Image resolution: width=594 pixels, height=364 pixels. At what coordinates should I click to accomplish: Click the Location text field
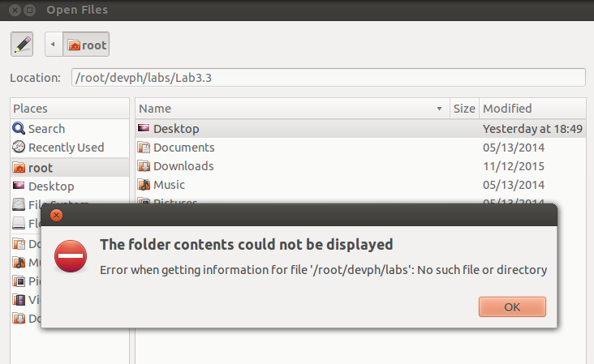(328, 78)
